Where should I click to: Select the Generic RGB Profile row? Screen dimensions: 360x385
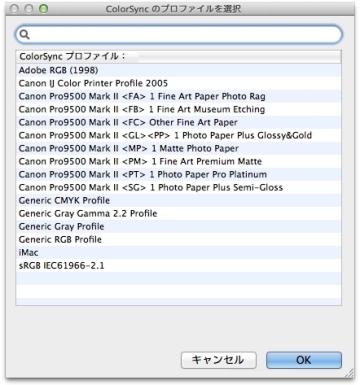[x=179, y=239]
